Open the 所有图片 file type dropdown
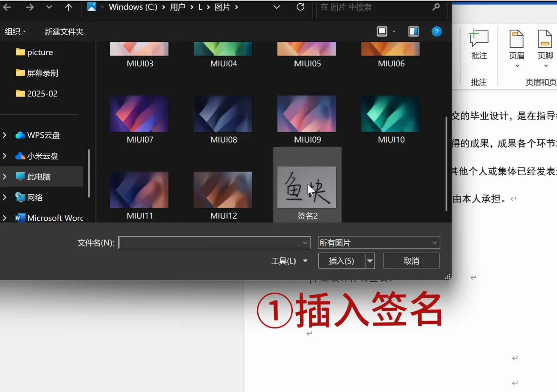This screenshot has width=557, height=392. (x=378, y=242)
